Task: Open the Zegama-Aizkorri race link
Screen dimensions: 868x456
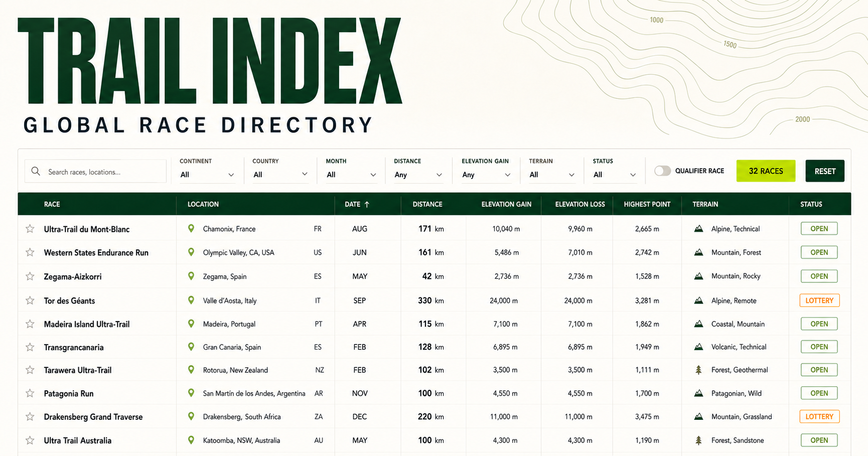Action: pos(73,276)
